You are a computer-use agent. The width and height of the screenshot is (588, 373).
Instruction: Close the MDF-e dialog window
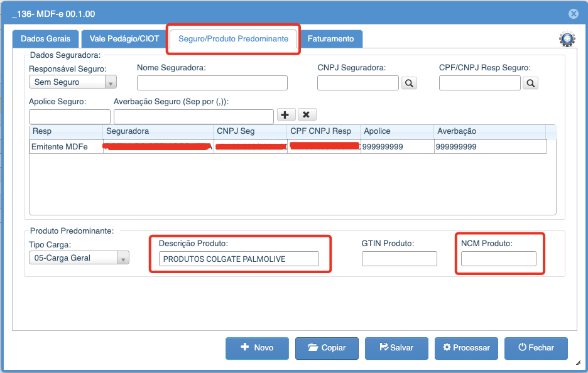573,14
